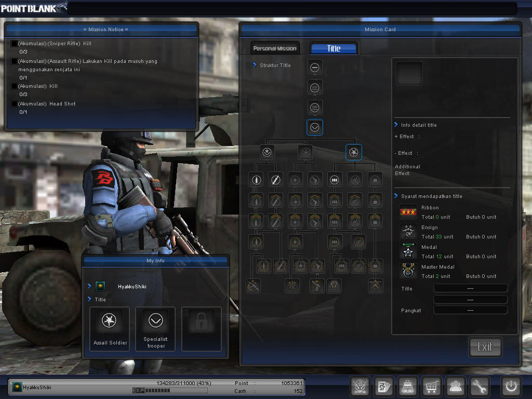Screen dimensions: 532x399
Task: Tick the (Akumulasi) Kill mission checkbox
Action: coord(14,86)
